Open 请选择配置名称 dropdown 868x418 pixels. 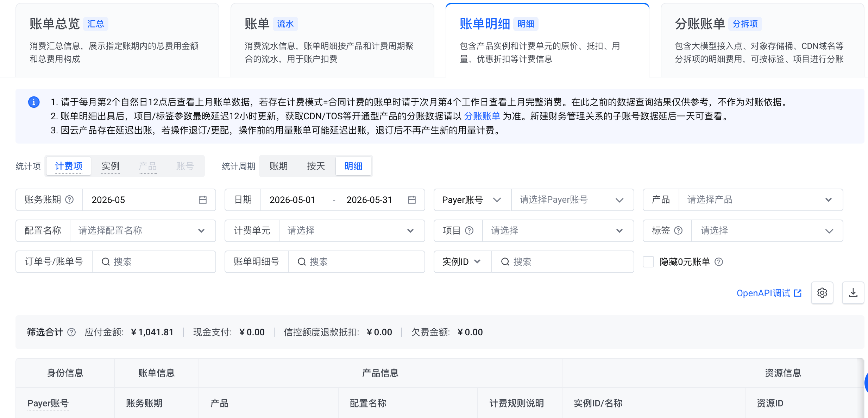click(x=143, y=230)
